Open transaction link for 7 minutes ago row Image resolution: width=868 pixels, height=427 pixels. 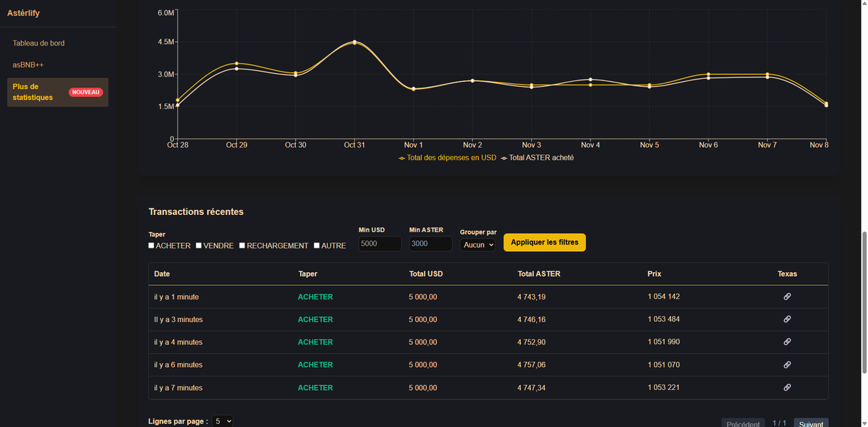point(787,387)
